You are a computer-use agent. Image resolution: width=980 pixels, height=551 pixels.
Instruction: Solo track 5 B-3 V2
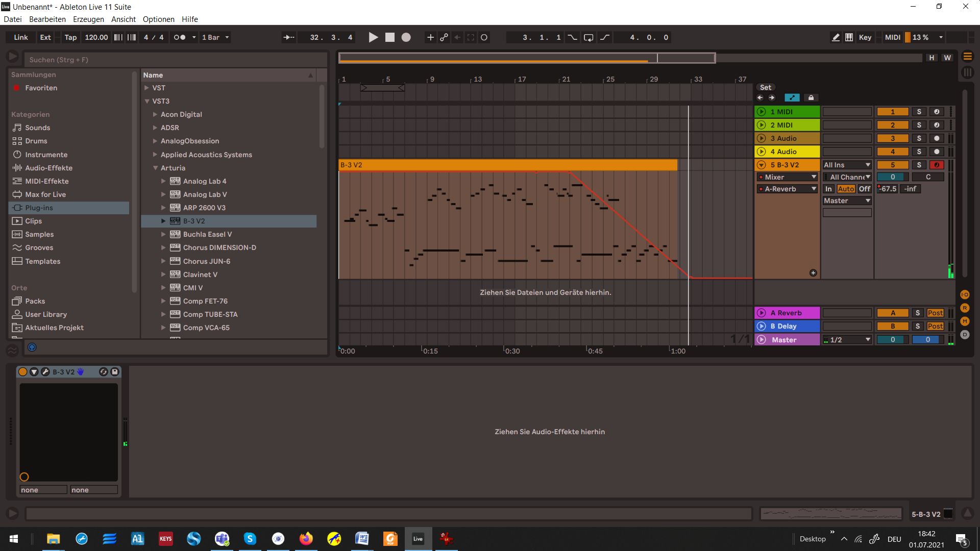[x=919, y=165]
